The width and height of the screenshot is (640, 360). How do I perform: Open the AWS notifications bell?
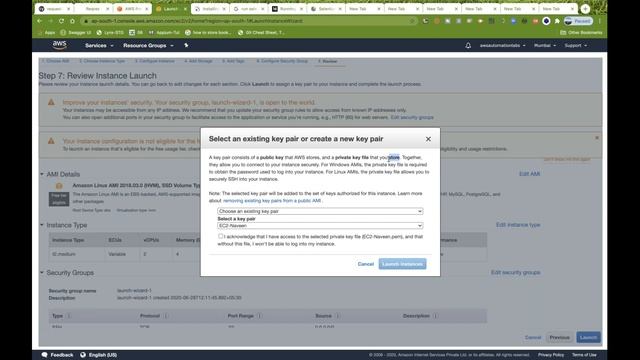click(468, 45)
